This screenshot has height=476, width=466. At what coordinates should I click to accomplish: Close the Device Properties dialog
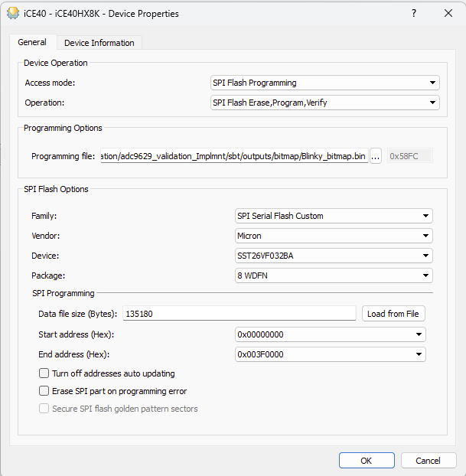point(448,13)
